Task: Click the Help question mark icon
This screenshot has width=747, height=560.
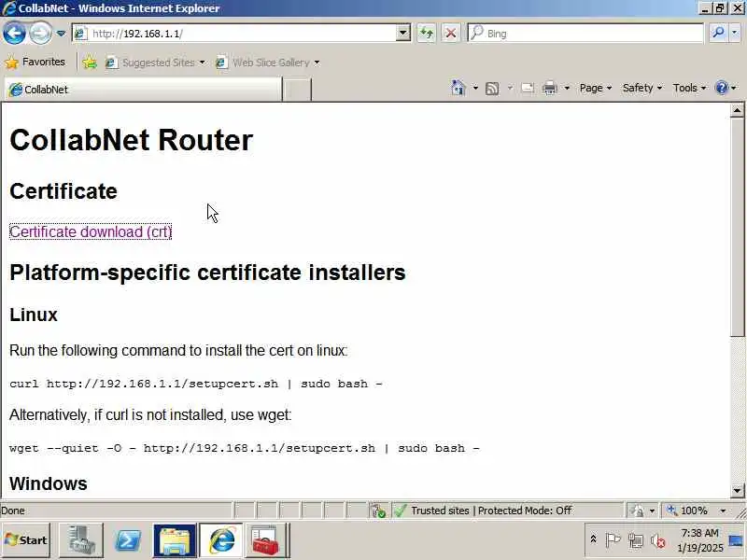Action: 722,88
